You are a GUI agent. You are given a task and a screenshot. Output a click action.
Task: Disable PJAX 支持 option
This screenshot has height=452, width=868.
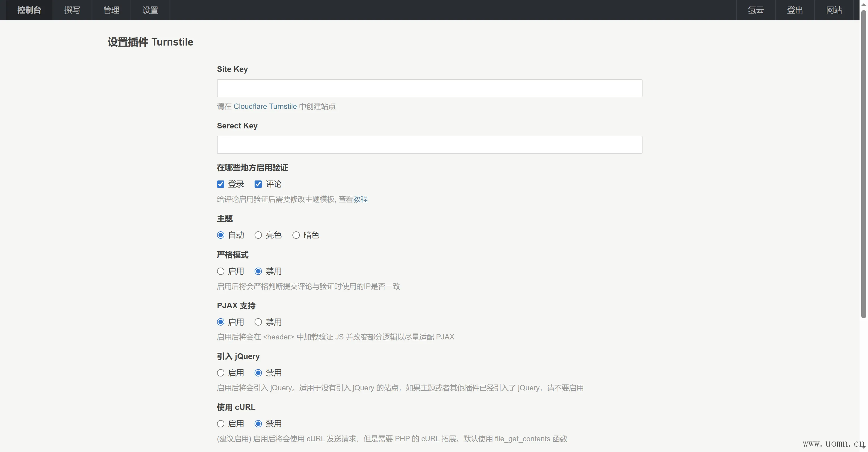[x=258, y=322]
